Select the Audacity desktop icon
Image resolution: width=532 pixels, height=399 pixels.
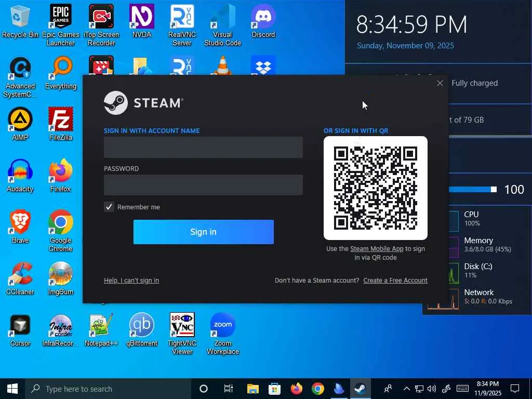coord(20,176)
